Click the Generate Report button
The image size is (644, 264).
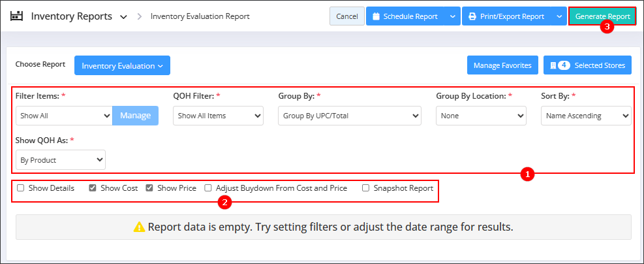coord(602,16)
